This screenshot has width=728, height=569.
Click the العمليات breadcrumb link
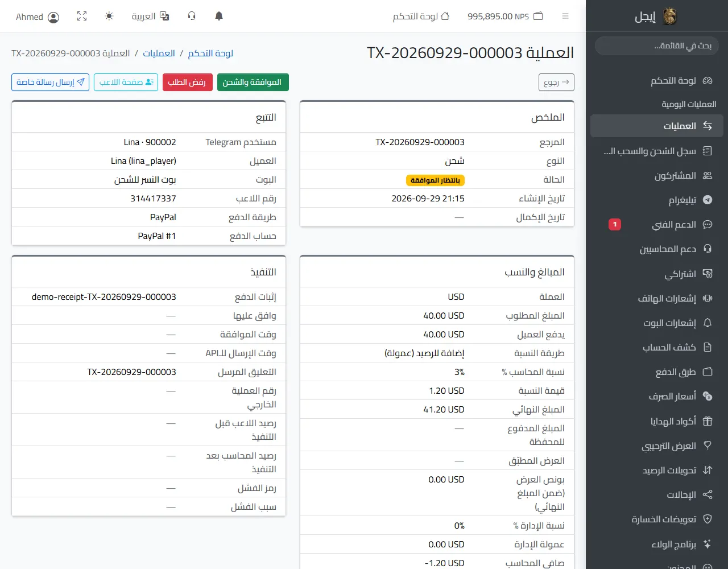159,53
